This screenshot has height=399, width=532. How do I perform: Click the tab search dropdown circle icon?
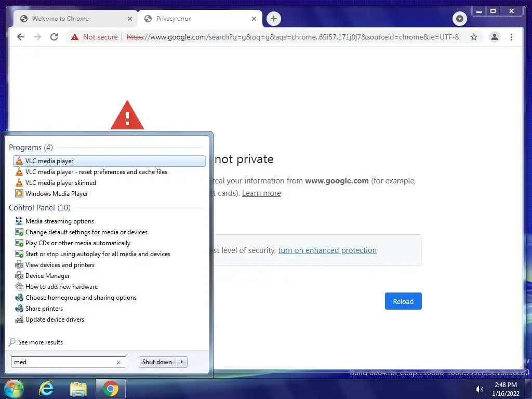459,19
